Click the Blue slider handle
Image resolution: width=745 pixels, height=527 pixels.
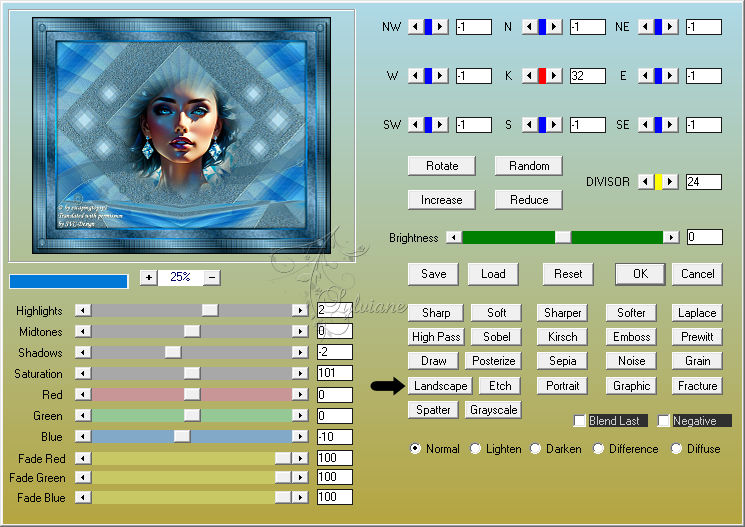[182, 436]
